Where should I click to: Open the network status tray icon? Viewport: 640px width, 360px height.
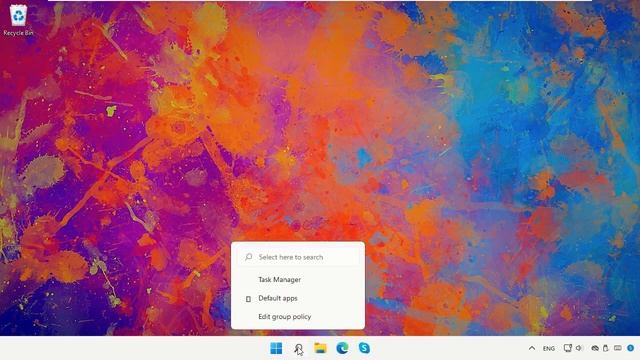pos(567,348)
